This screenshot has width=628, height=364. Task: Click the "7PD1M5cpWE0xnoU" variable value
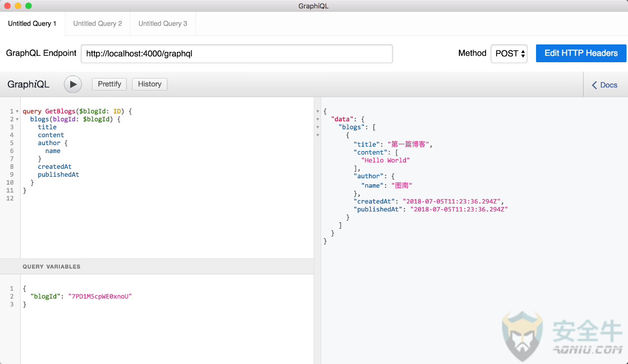100,296
